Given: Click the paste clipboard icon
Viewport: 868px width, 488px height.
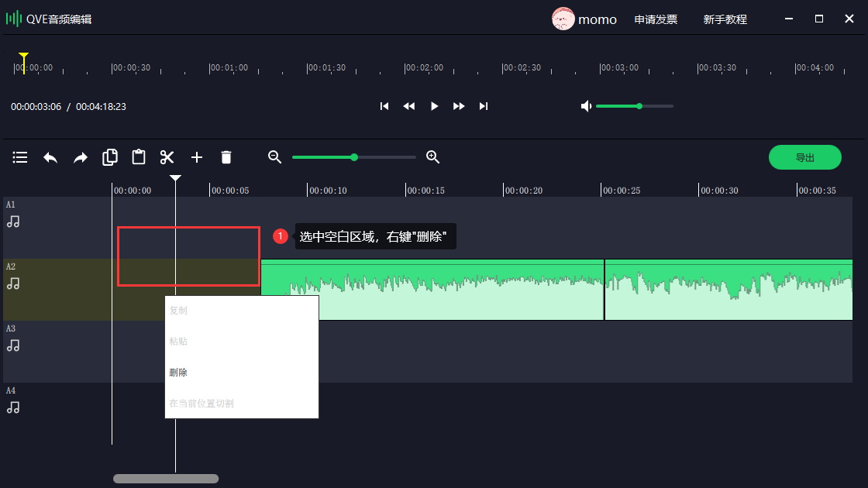Looking at the screenshot, I should click(x=139, y=157).
